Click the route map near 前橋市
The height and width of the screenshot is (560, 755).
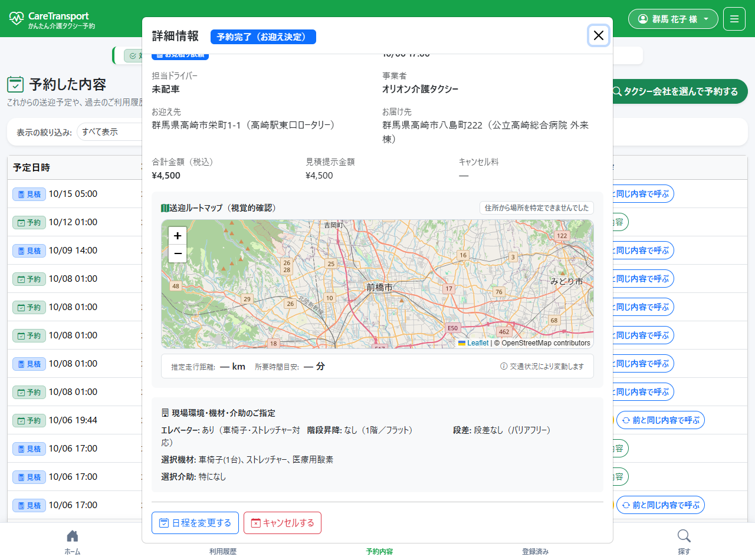pos(379,287)
